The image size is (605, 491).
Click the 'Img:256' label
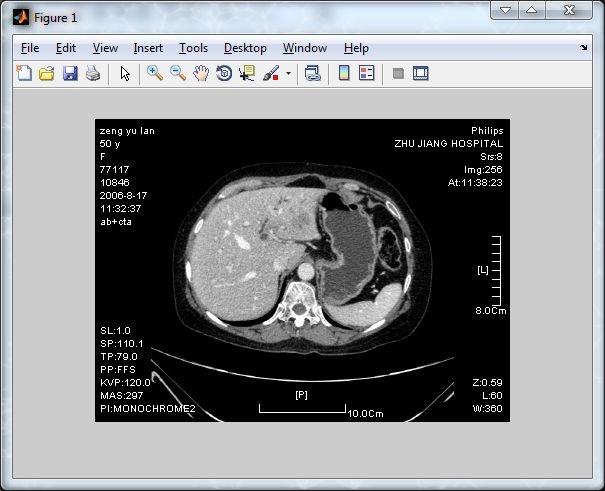click(483, 170)
